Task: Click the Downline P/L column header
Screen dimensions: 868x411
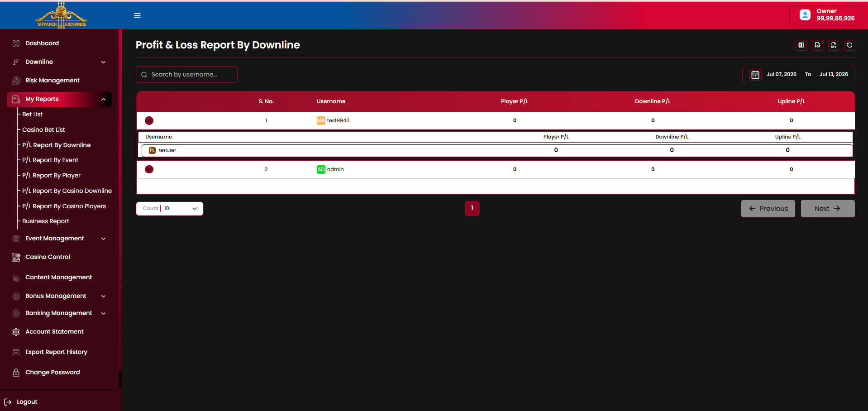Action: tap(653, 101)
